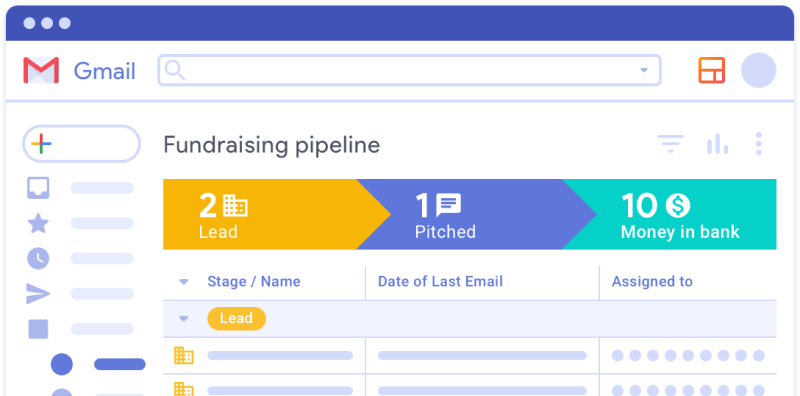800x396 pixels.
Task: Select the Sent arrow icon in sidebar
Action: [x=38, y=294]
